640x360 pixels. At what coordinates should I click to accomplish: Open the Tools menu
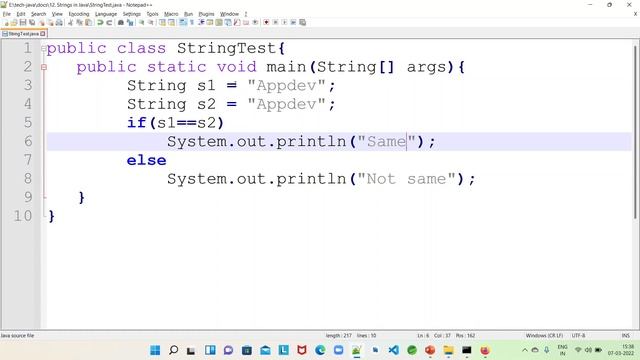point(152,14)
